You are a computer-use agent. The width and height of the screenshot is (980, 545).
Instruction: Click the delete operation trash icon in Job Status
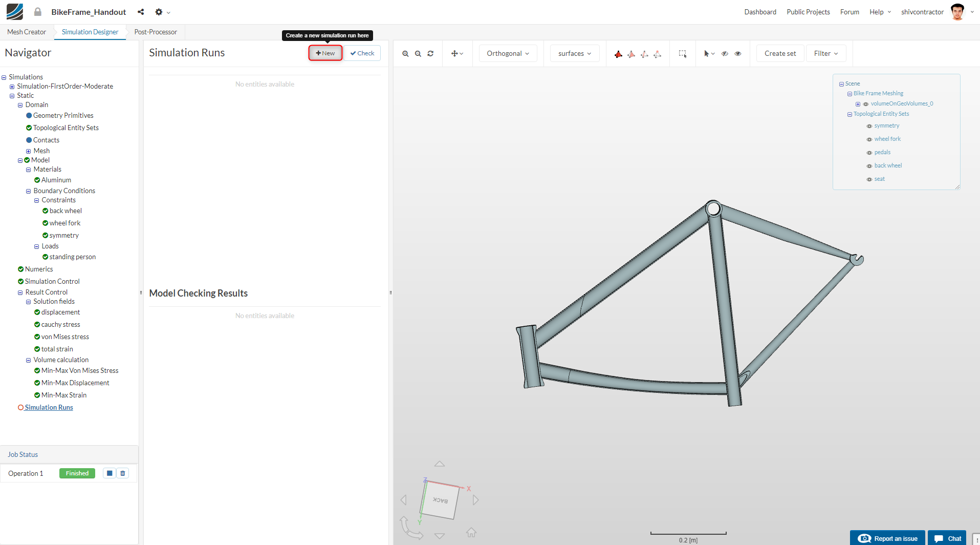tap(122, 473)
